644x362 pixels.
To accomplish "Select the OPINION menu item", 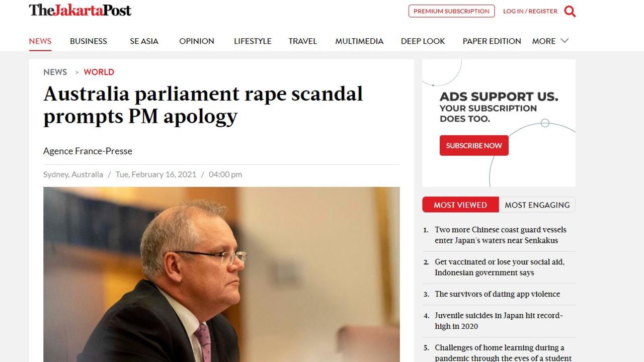I will click(197, 41).
